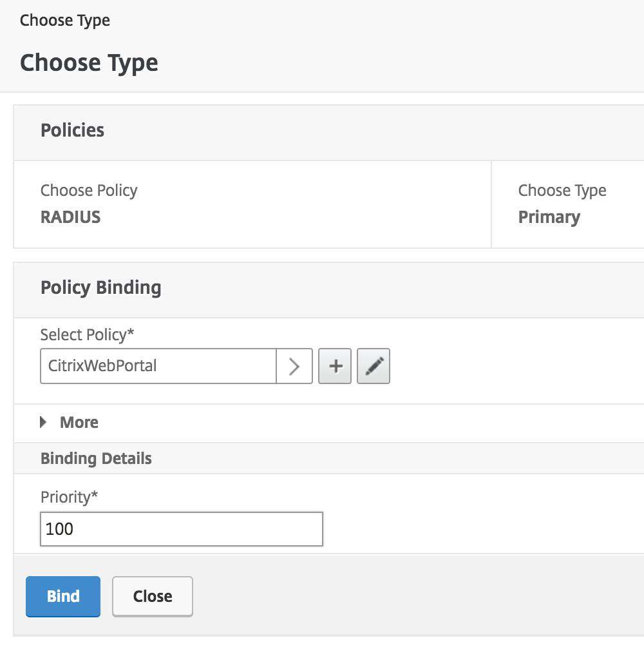Screen dimensions: 644x647
Task: Click the Primary type label
Action: coord(549,217)
